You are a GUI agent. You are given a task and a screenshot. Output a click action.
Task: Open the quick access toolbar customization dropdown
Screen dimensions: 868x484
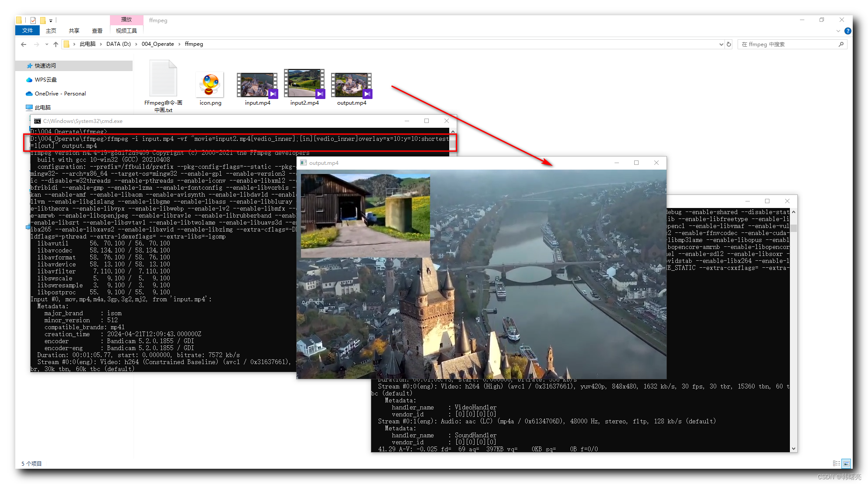pos(51,20)
